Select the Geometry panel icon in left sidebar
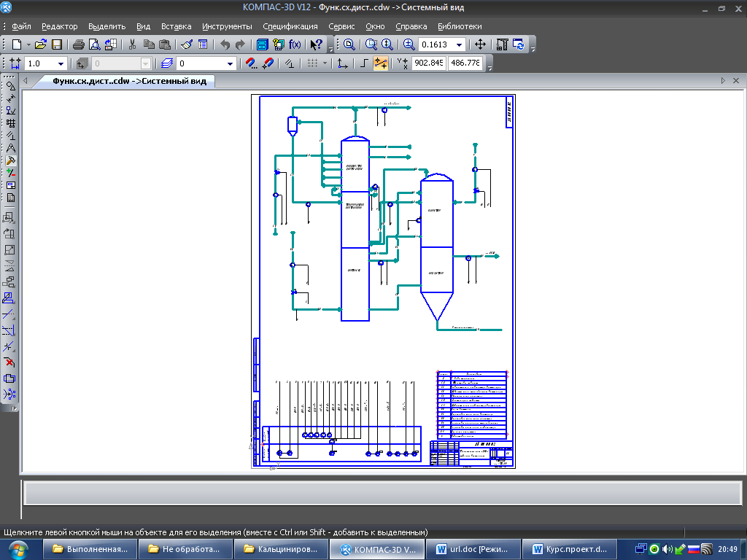 pyautogui.click(x=10, y=86)
